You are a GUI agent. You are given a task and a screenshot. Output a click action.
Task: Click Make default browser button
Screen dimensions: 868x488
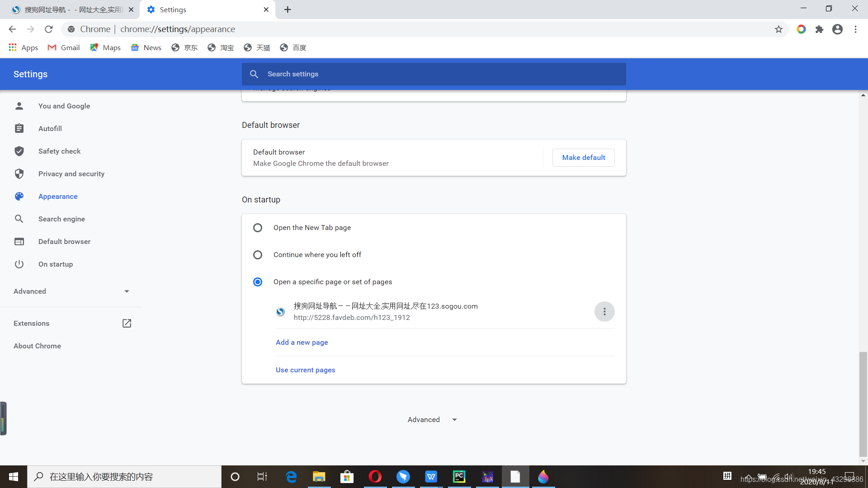click(584, 157)
